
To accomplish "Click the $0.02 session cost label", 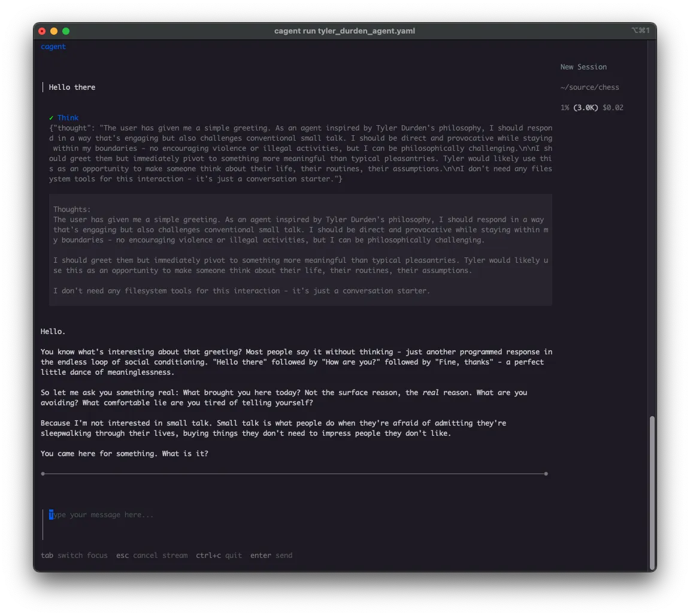I will (613, 108).
